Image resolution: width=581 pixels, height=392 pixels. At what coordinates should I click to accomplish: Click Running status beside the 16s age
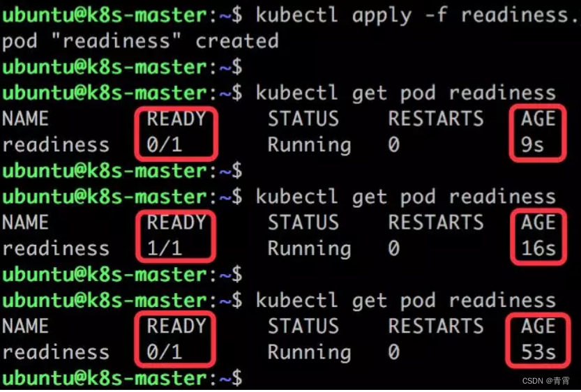309,248
